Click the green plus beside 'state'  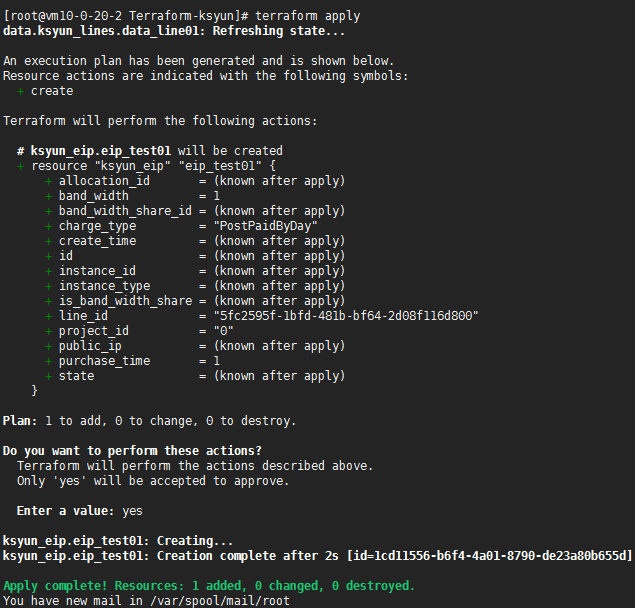(x=48, y=376)
